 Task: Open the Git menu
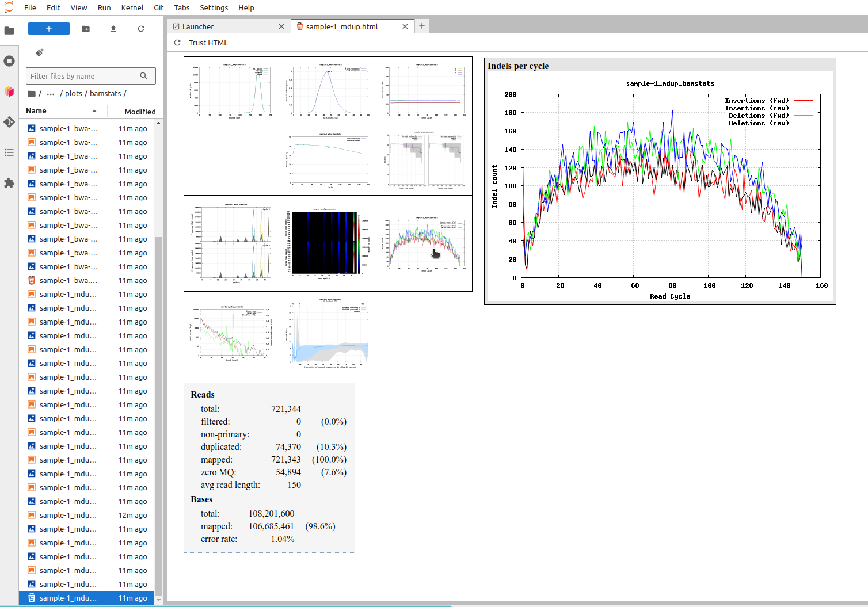(x=159, y=7)
